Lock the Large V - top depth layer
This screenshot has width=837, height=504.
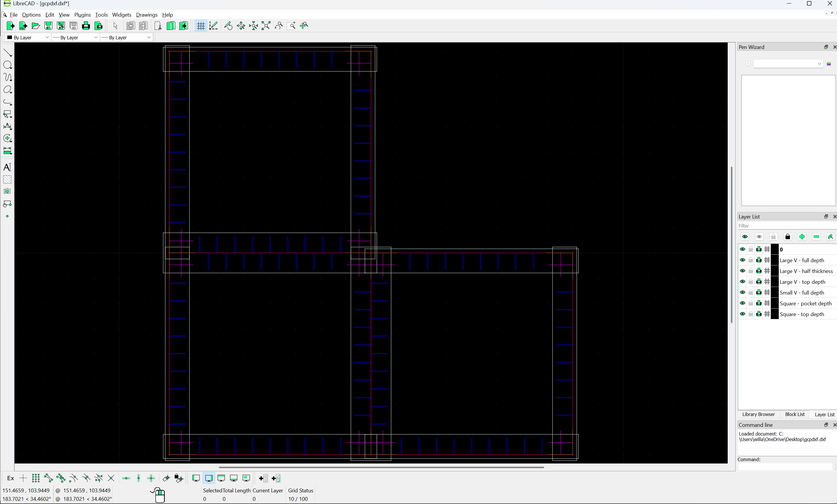(751, 281)
